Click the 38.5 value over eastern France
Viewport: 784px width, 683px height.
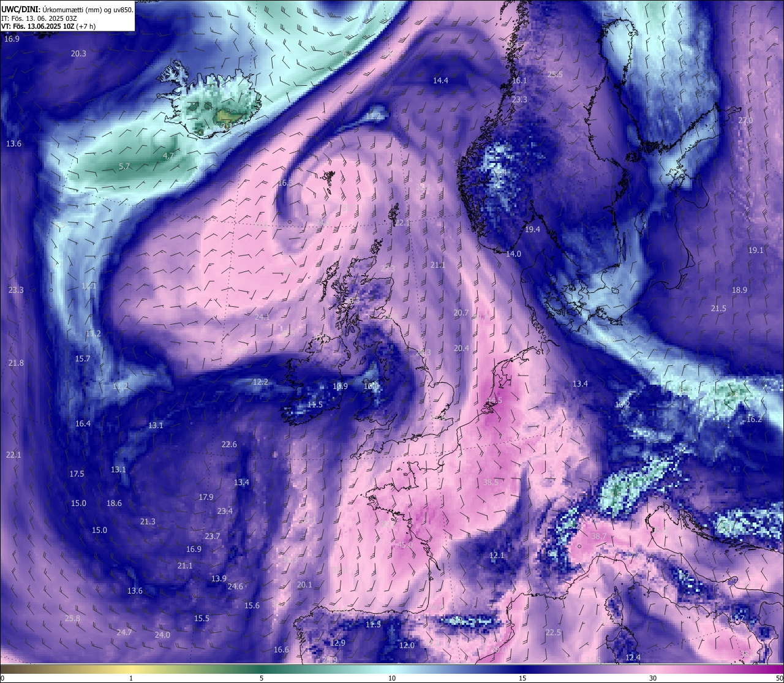[x=491, y=482]
